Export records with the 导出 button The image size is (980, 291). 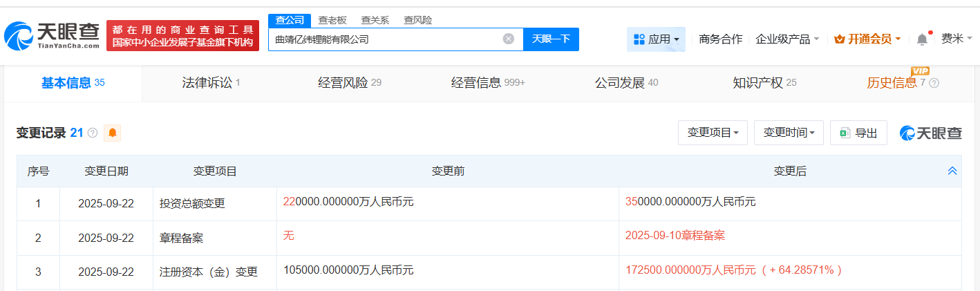[x=858, y=133]
